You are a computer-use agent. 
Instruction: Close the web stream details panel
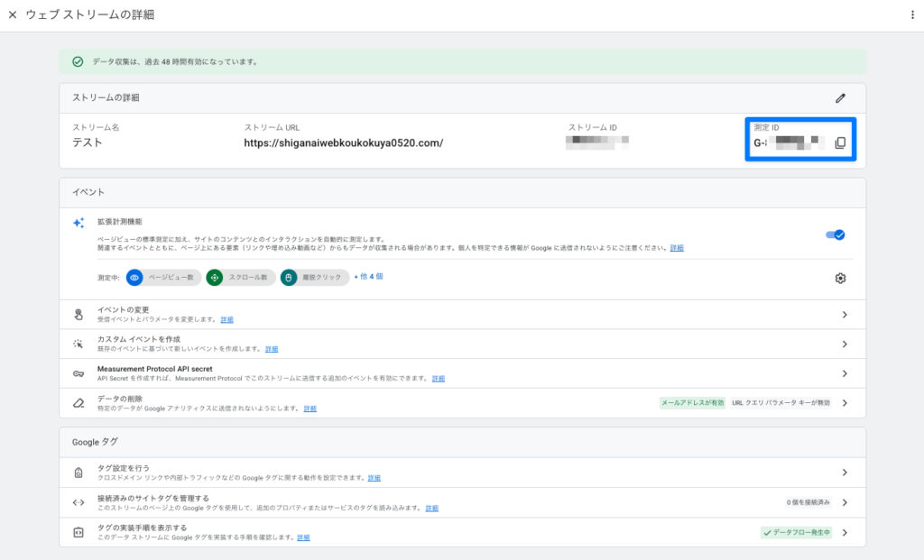click(x=13, y=15)
